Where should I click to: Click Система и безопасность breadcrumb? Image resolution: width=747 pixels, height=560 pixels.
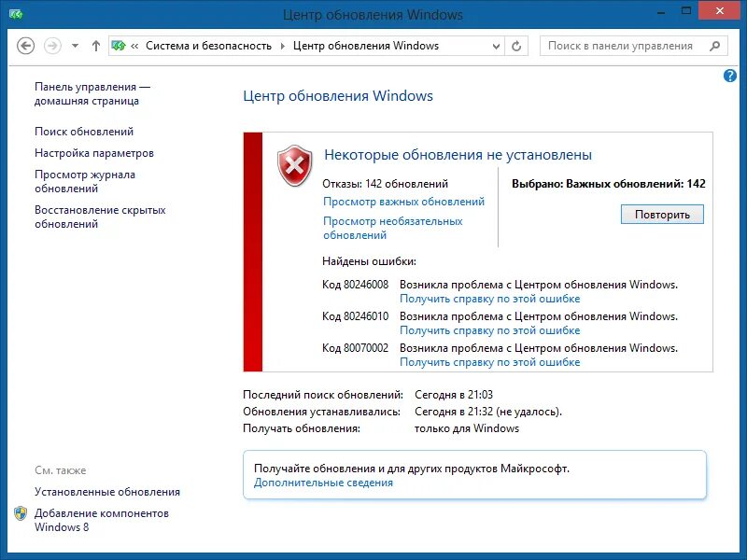(208, 46)
